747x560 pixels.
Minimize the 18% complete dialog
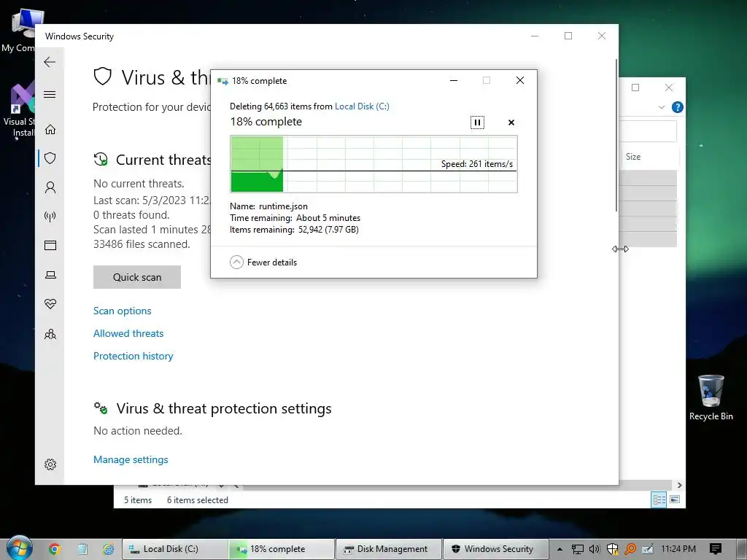pyautogui.click(x=454, y=80)
